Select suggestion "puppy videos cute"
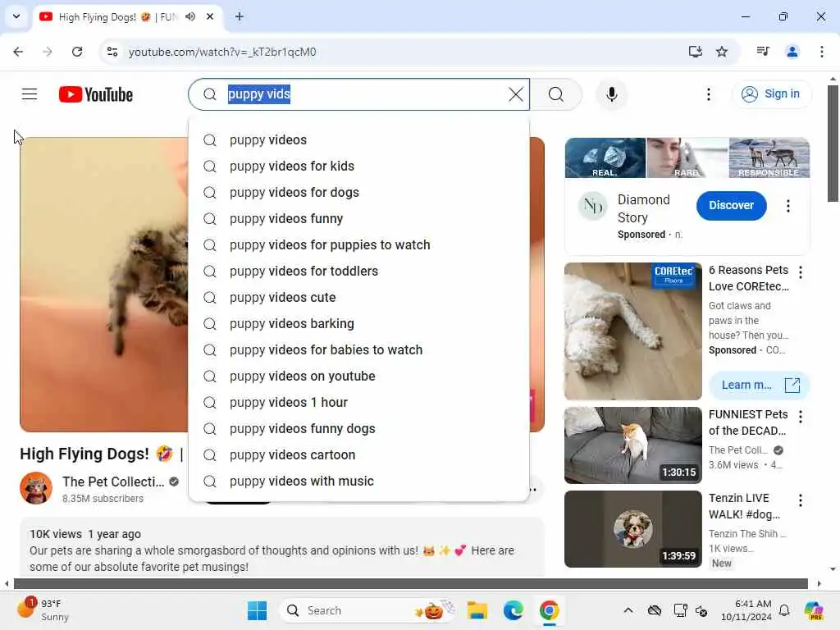This screenshot has height=630, width=840. click(x=358, y=297)
